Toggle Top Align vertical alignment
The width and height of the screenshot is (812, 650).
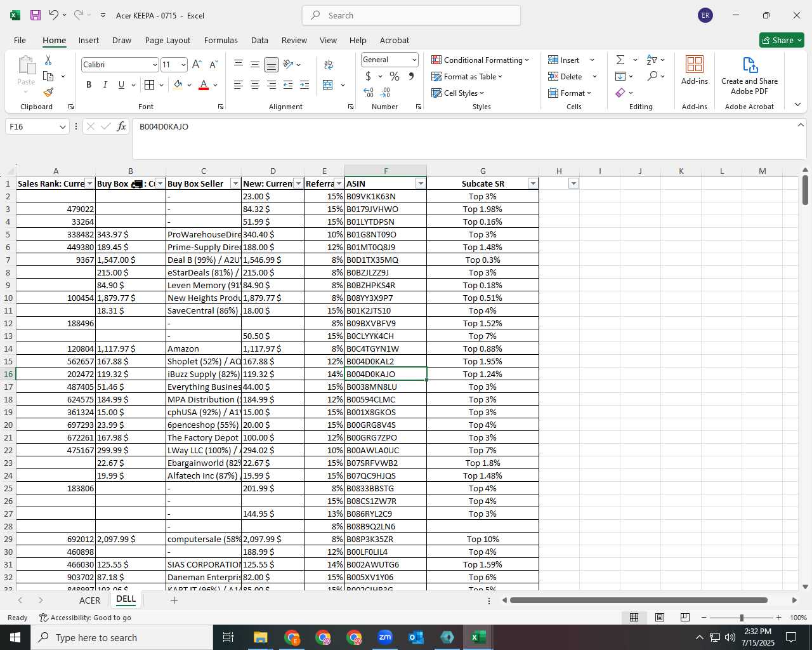(x=239, y=65)
